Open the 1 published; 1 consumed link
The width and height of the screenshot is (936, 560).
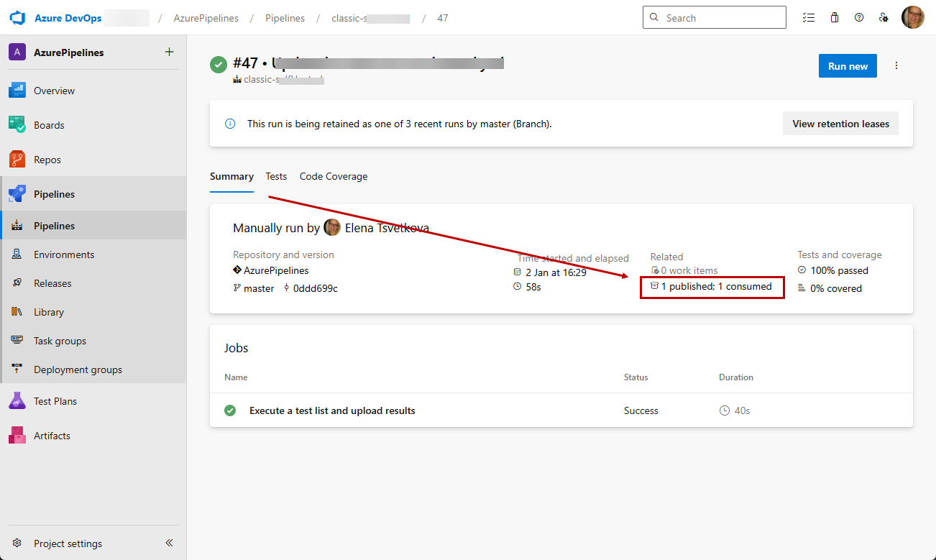click(716, 286)
